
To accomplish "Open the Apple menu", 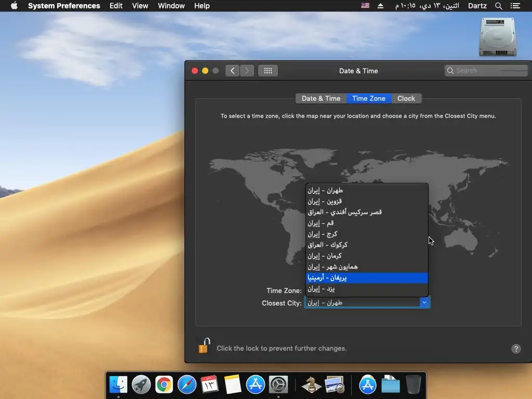I will point(14,6).
